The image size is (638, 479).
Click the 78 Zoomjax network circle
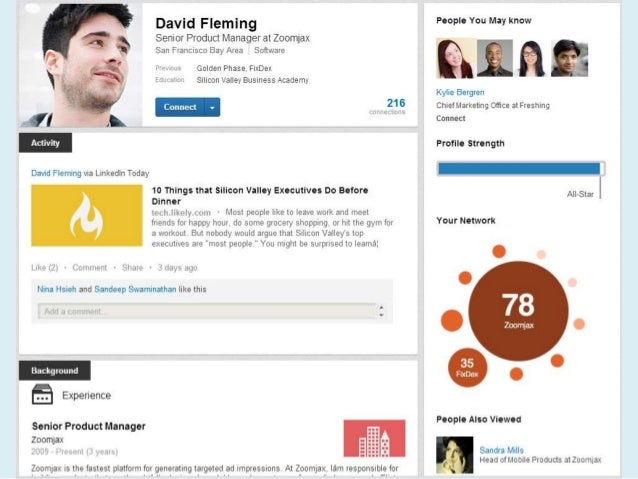tap(518, 311)
